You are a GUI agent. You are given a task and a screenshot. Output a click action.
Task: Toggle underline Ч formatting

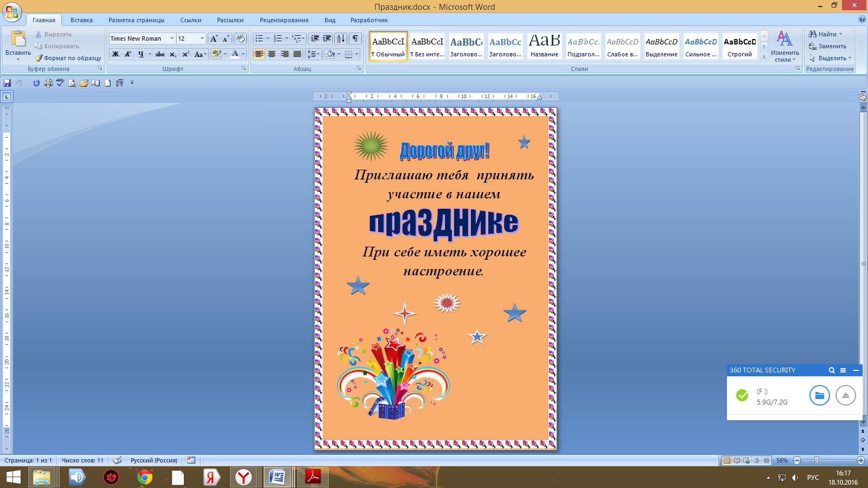(141, 54)
